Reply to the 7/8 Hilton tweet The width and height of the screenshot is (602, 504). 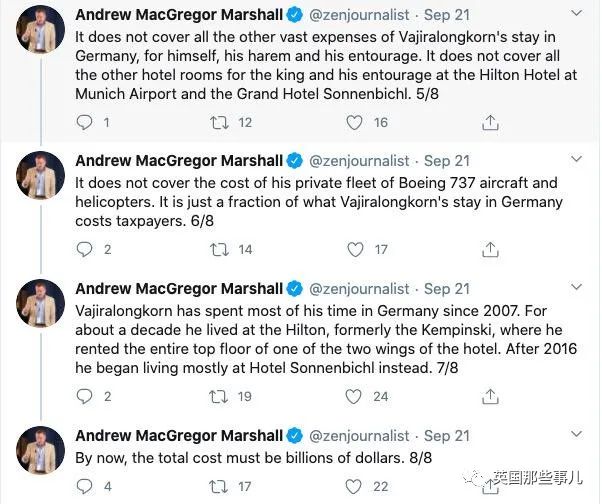click(x=85, y=396)
